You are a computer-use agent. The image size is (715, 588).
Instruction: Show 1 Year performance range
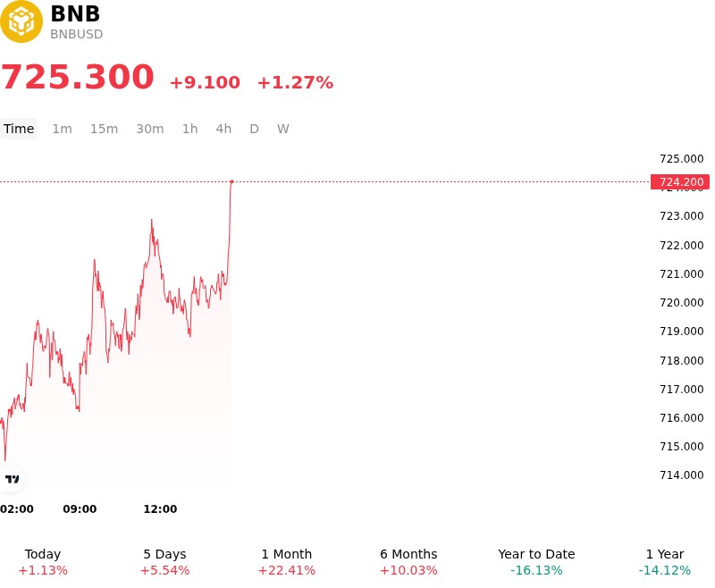[x=665, y=562]
